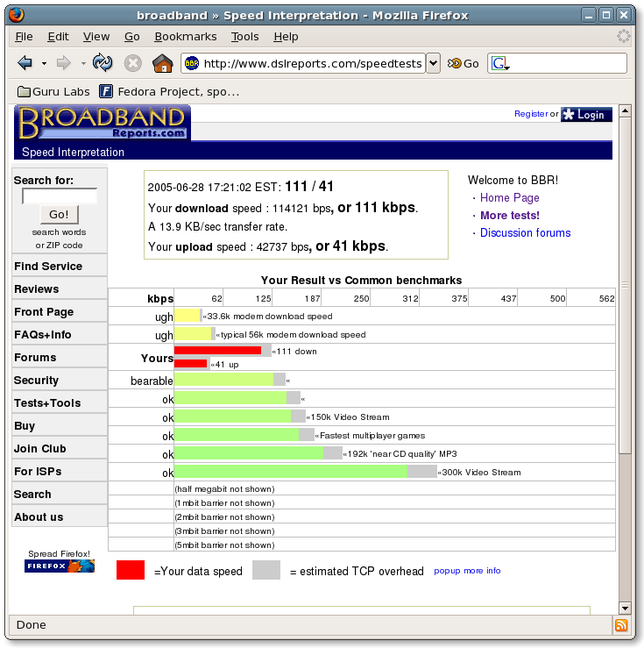644x648 pixels.
Task: Open the Help menu
Action: coord(286,37)
